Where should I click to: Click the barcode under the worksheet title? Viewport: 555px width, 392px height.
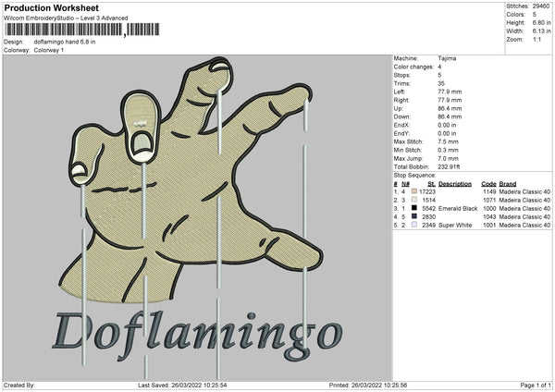coord(81,30)
